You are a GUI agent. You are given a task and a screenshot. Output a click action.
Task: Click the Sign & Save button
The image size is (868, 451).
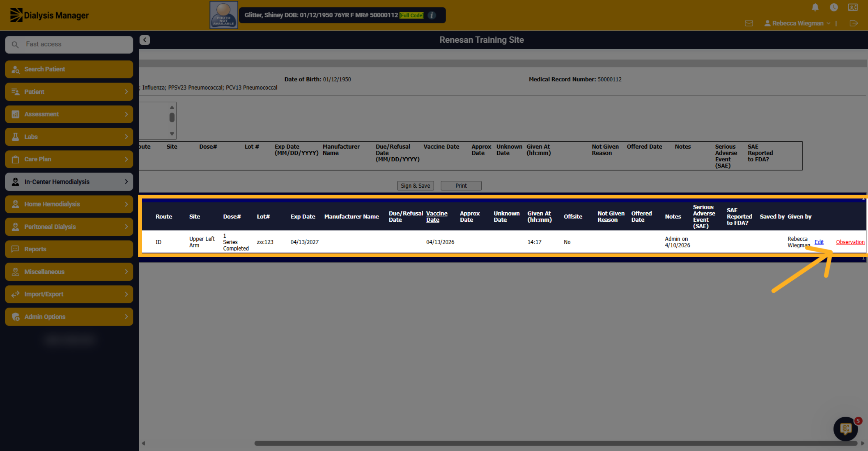coord(415,186)
